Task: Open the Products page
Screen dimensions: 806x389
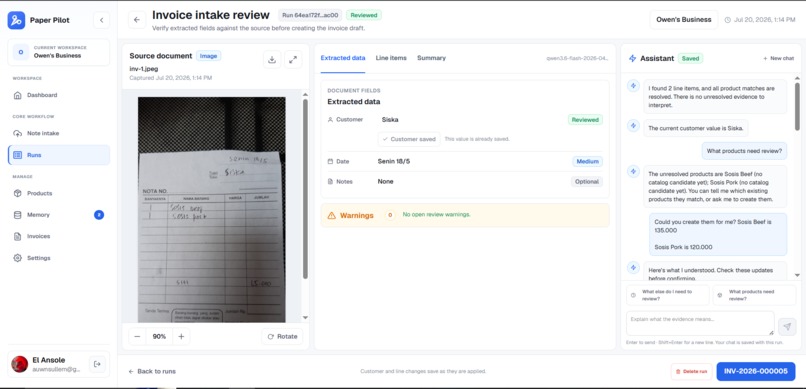Action: click(59, 193)
